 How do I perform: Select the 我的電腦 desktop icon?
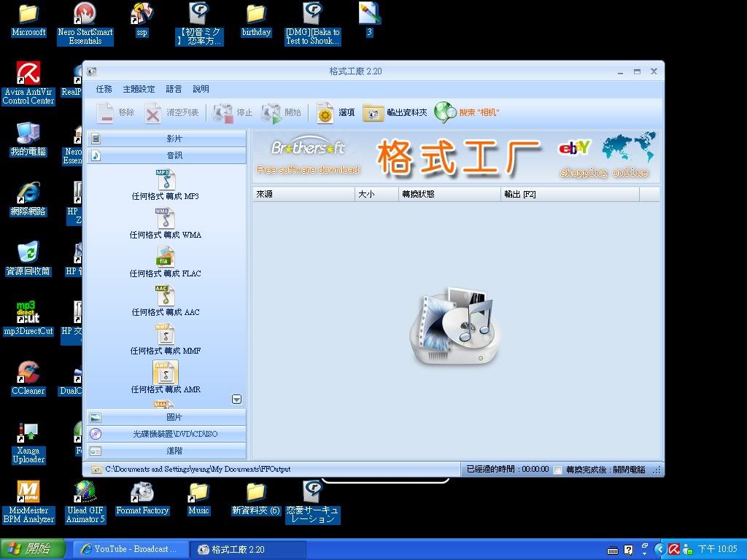tap(28, 139)
